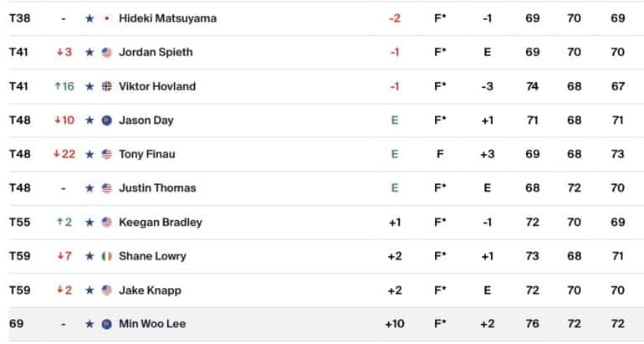Click Norway flag icon beside Viktor Hovland
644x344 pixels.
pos(107,86)
